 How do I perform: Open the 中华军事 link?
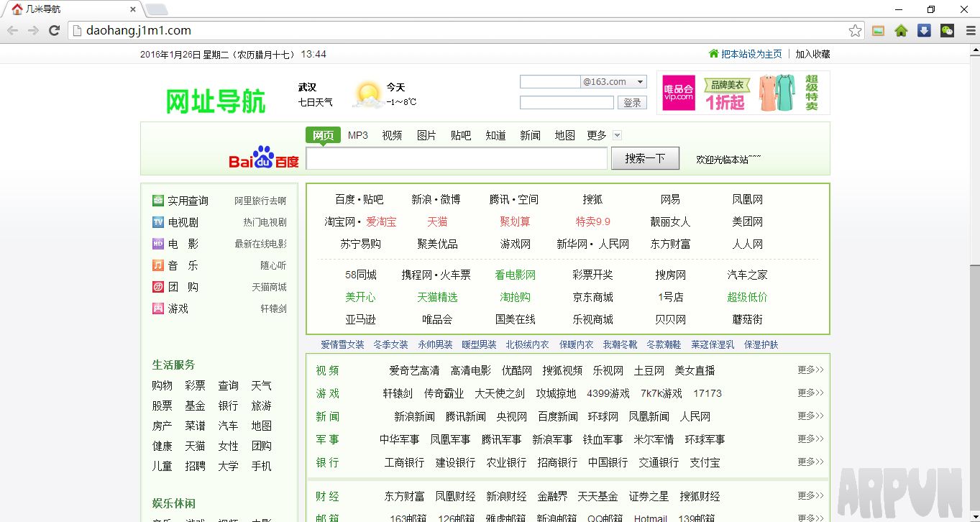(400, 439)
